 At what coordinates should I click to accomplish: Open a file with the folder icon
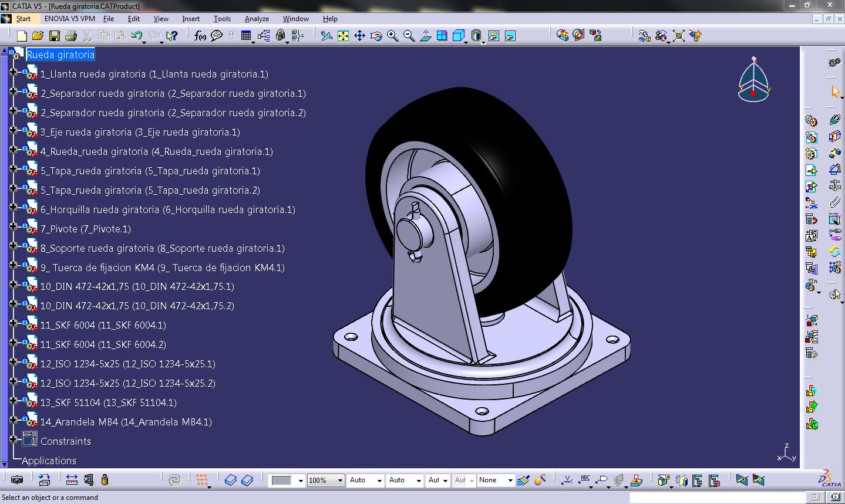coord(38,36)
